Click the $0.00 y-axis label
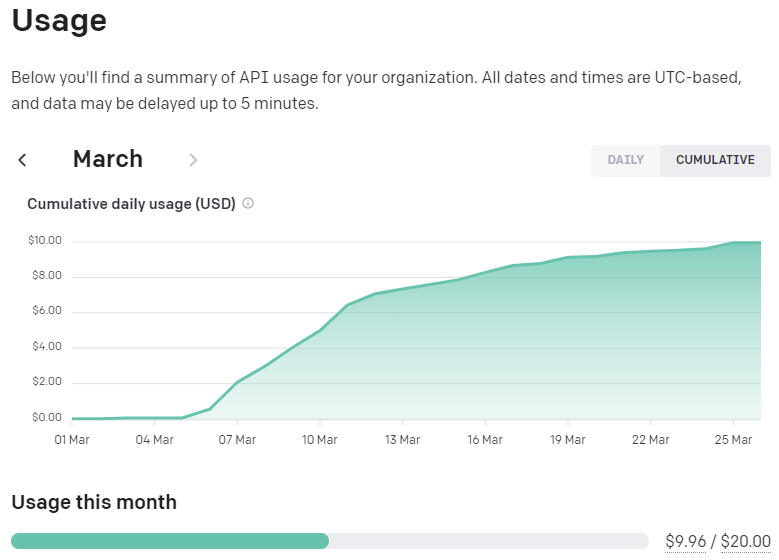779x560 pixels. 47,417
